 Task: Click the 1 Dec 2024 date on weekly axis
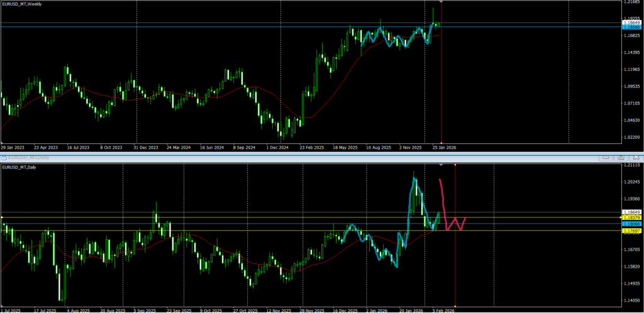[277, 147]
